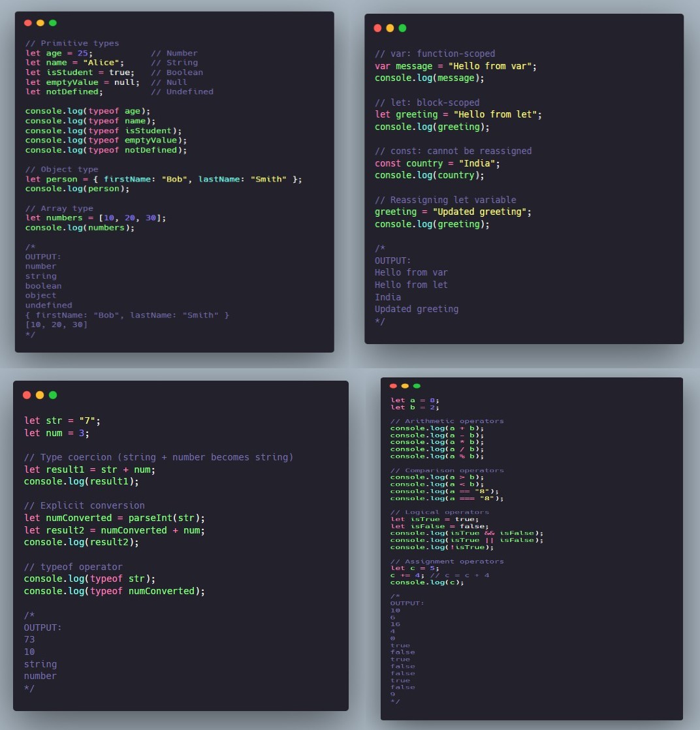This screenshot has width=700, height=730.
Task: Click the '// Assignment operators' comment
Action: click(x=447, y=562)
